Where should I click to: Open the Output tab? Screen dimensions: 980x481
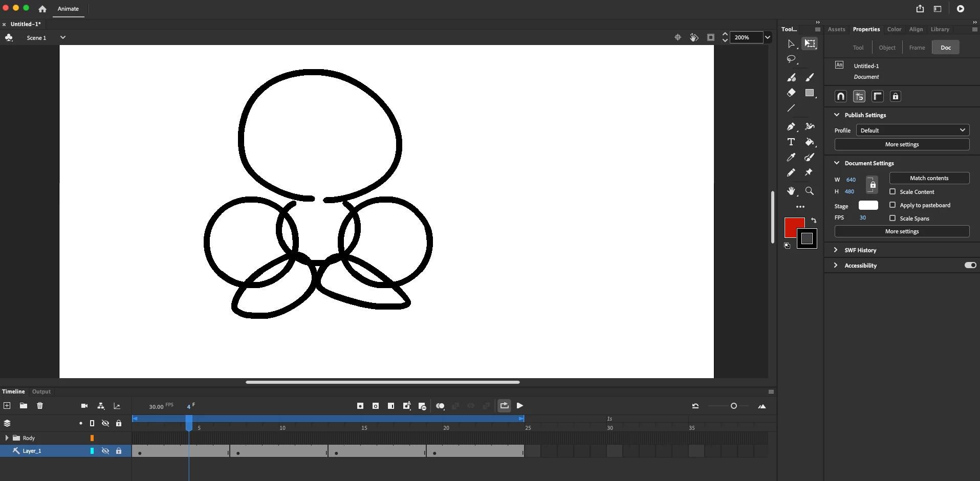click(x=41, y=391)
